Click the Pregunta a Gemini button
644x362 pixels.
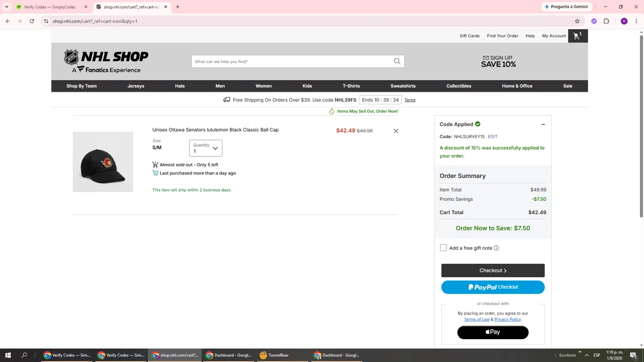[567, 7]
